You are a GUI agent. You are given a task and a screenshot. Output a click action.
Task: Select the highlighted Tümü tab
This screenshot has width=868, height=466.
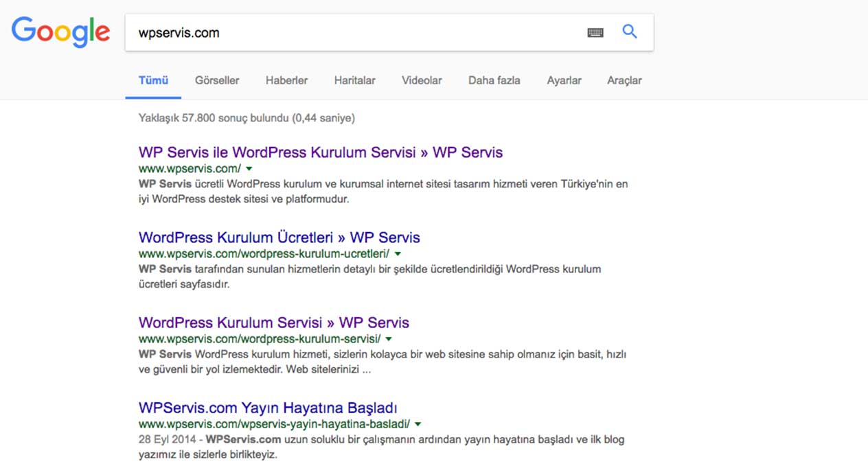tap(152, 80)
